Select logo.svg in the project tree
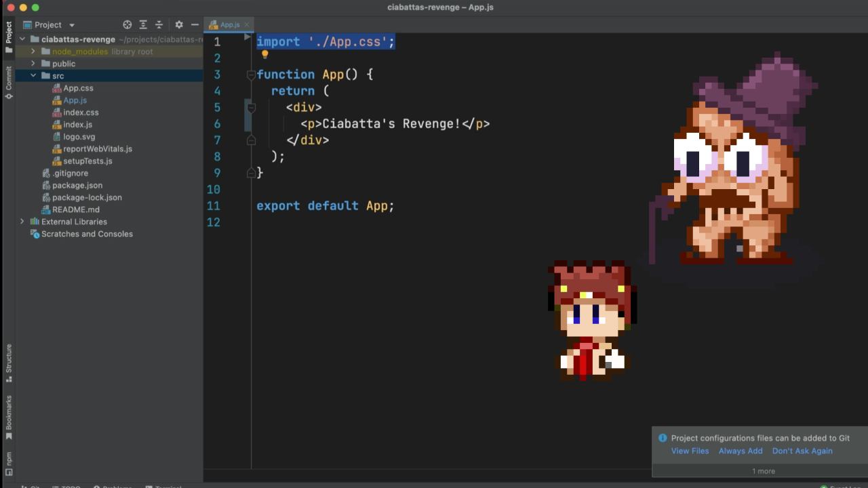 [x=79, y=137]
